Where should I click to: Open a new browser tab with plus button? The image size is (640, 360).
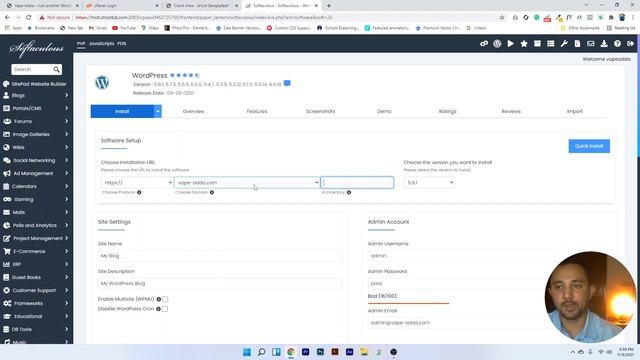coord(329,6)
